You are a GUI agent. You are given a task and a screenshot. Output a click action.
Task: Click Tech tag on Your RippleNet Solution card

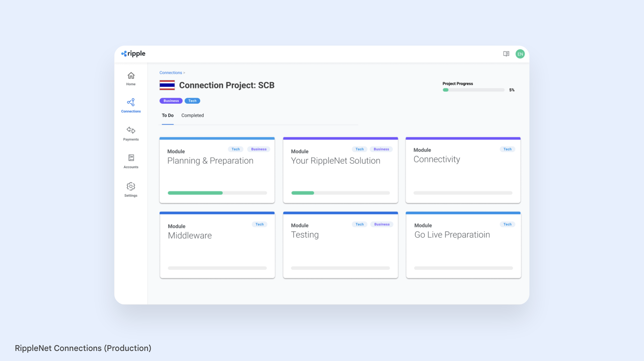coord(359,149)
